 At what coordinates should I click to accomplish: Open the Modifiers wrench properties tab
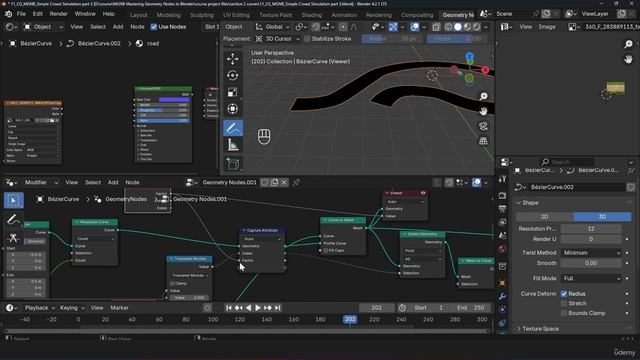[x=502, y=296]
